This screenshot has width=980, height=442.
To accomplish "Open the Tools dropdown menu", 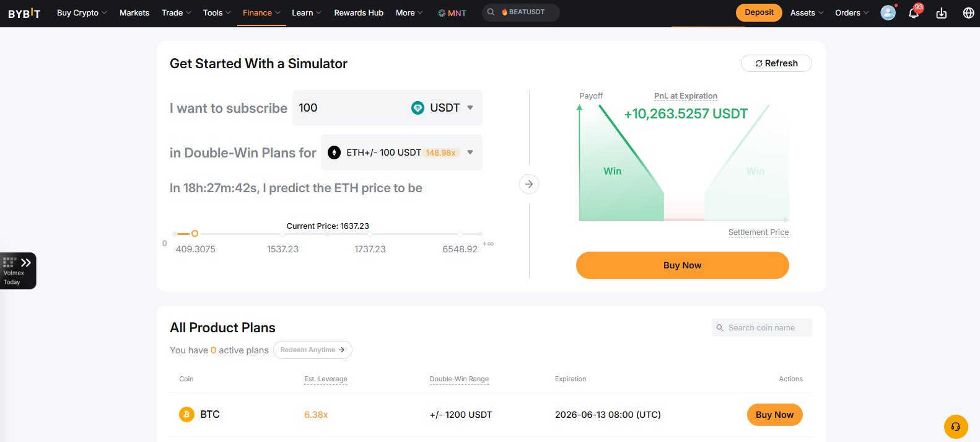I will tap(217, 13).
